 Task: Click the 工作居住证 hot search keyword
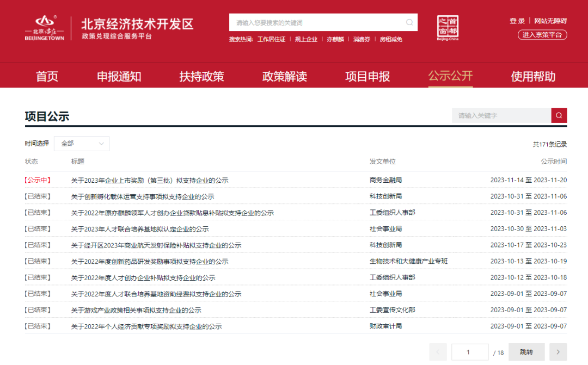click(x=271, y=39)
